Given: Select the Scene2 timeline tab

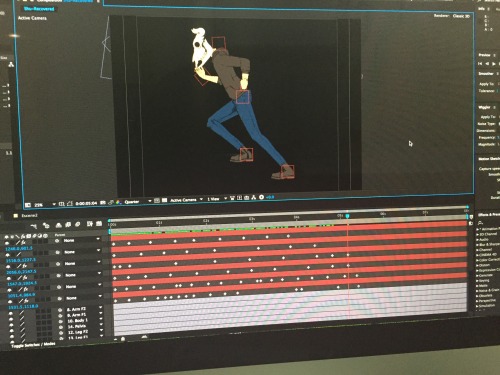Looking at the screenshot, I should point(29,216).
